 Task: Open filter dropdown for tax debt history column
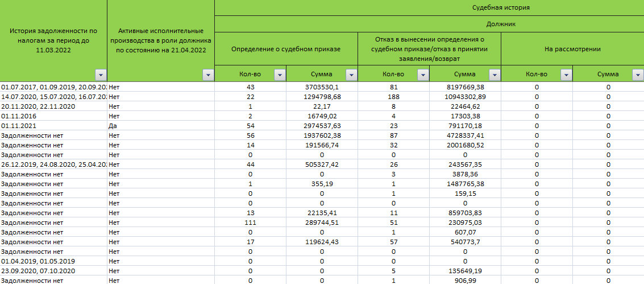[x=101, y=75]
